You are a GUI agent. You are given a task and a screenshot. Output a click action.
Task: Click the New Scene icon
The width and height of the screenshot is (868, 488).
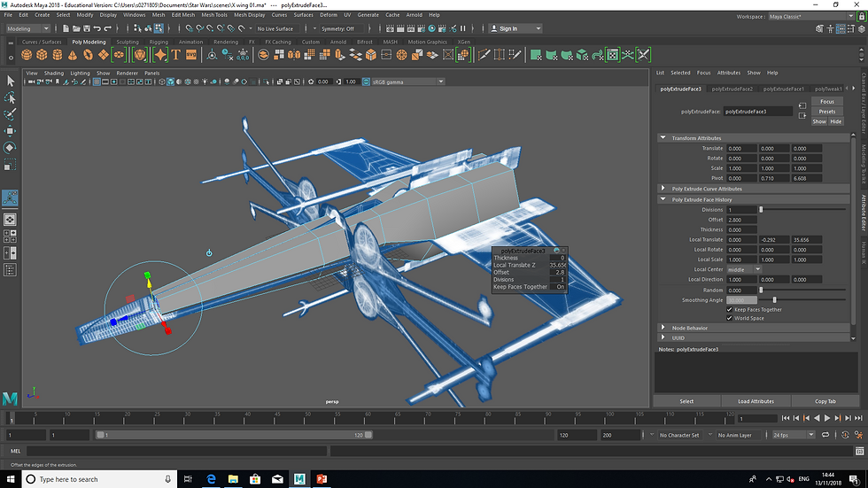66,28
